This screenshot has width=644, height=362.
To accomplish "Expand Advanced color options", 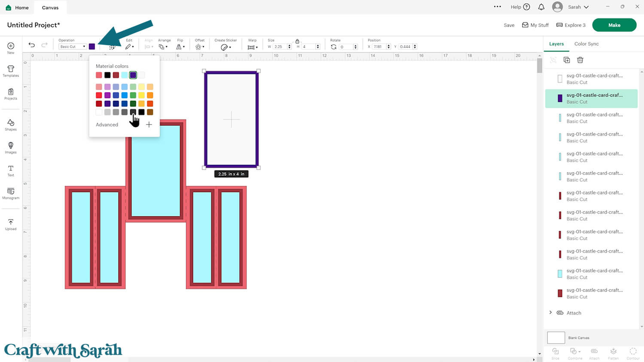I will coord(107,125).
